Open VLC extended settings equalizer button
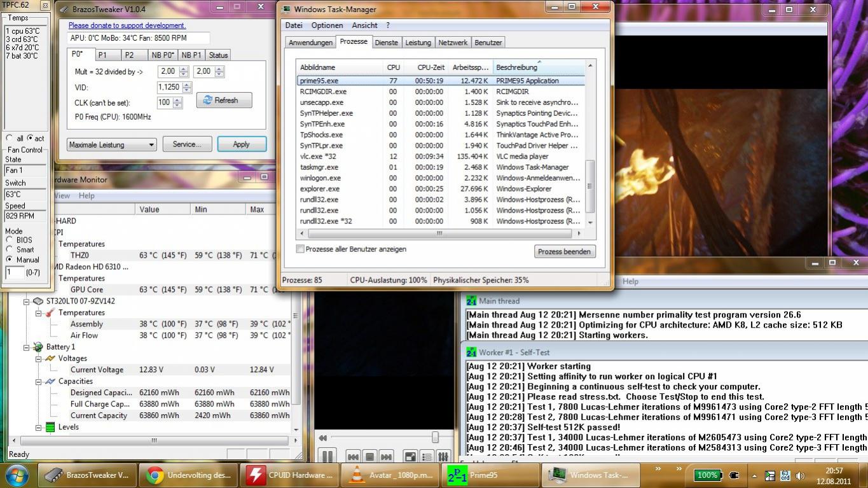Screen dimensions: 868x488 [444, 457]
